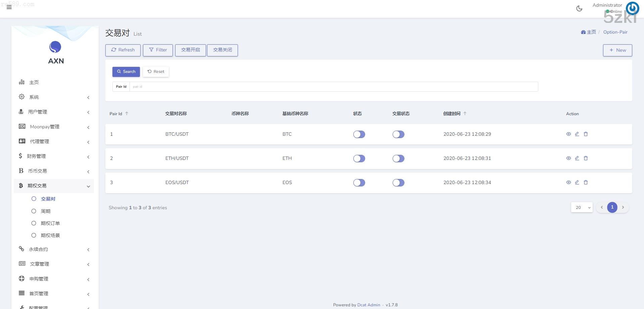View the BTC/USDT pair eye icon
The image size is (644, 309).
tap(568, 134)
